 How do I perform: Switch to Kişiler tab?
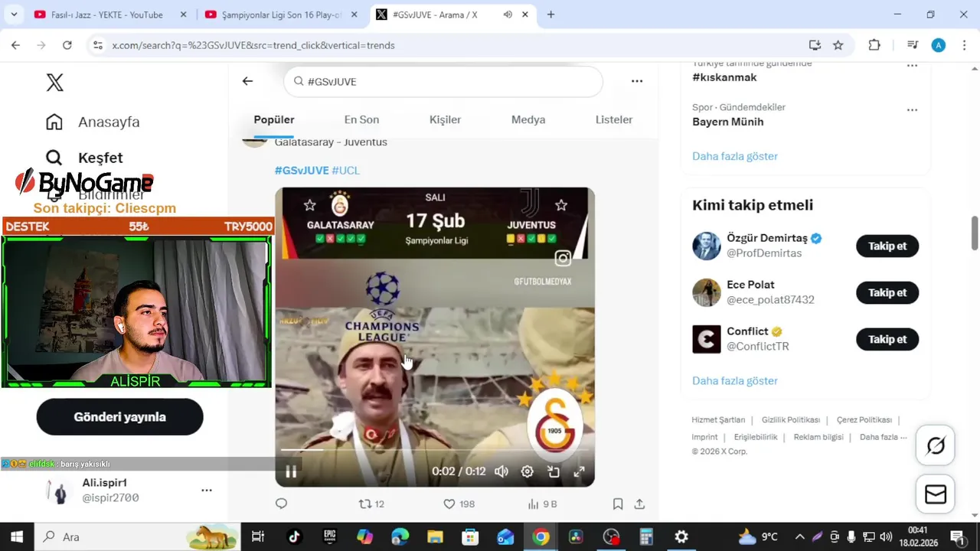445,119
